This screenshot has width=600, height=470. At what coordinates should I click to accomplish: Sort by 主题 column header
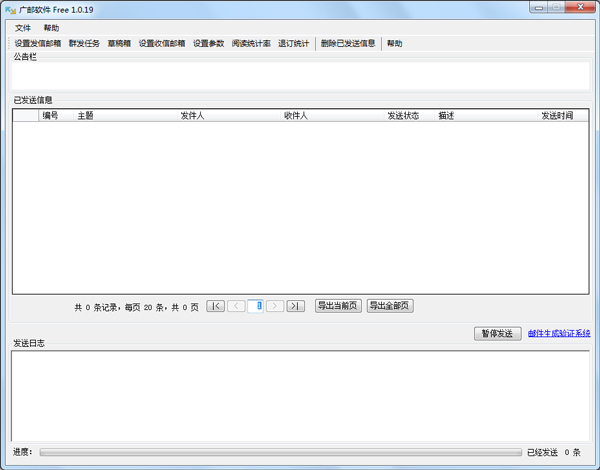pyautogui.click(x=126, y=116)
